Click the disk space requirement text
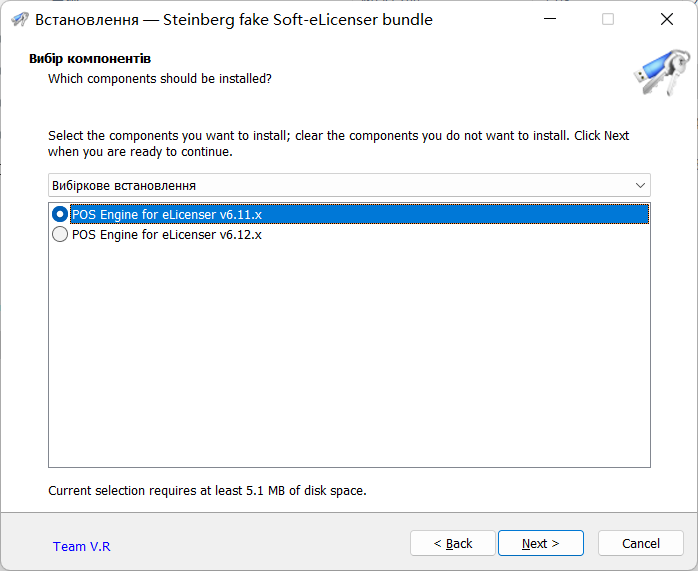This screenshot has height=571, width=698. point(207,491)
